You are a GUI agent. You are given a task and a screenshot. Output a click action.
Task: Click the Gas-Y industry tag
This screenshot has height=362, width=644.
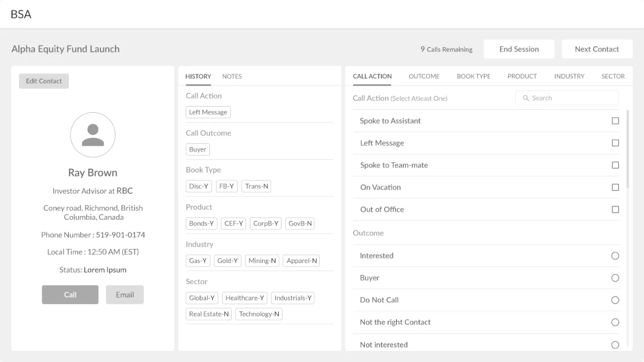198,260
